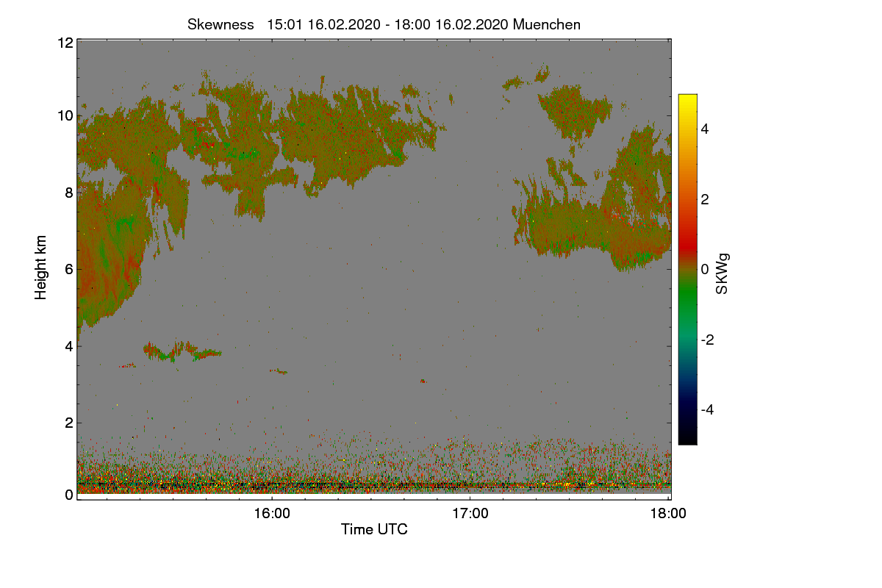Click the 17:00 time tick label

(x=470, y=514)
